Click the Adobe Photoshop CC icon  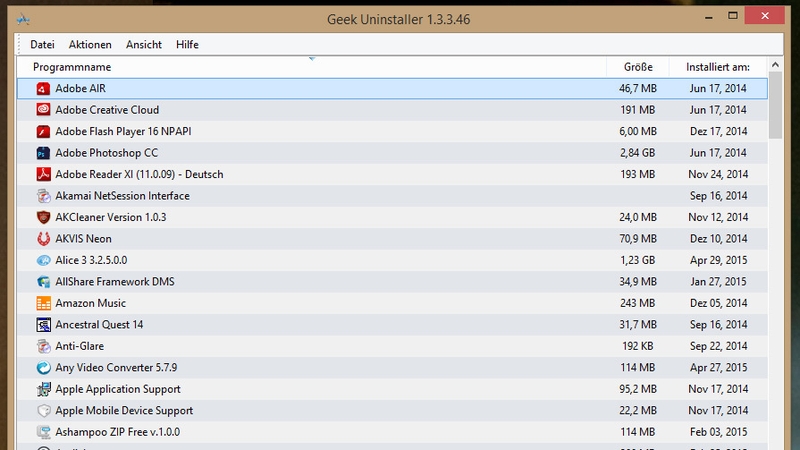[43, 153]
